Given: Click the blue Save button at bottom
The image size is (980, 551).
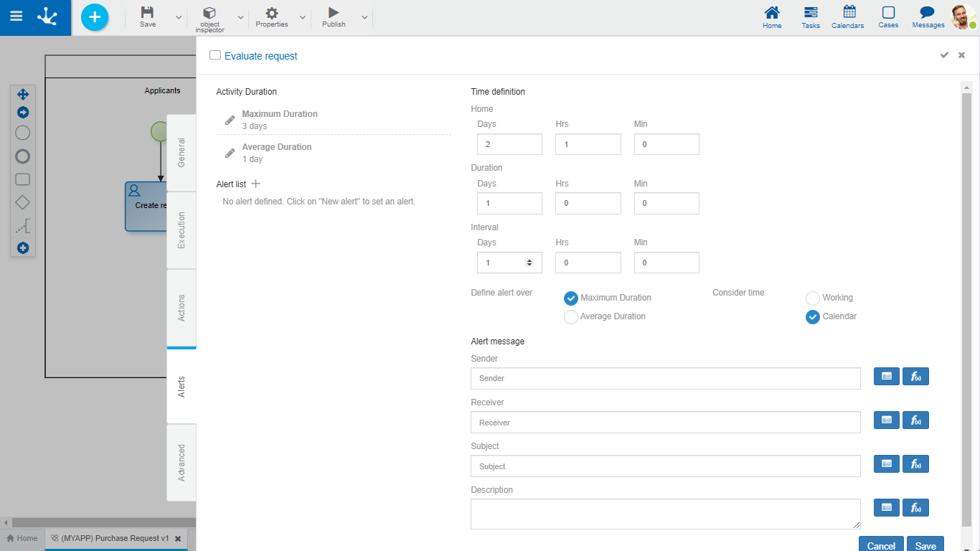Looking at the screenshot, I should [925, 545].
